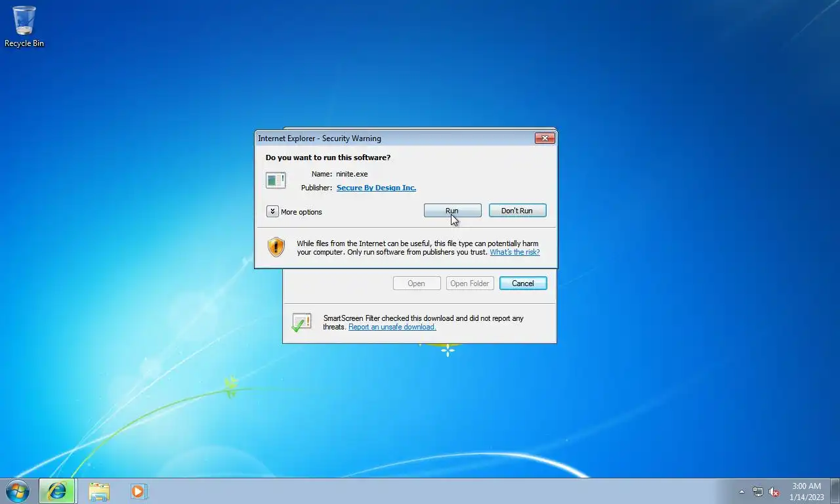This screenshot has height=504, width=840.
Task: Open the Recycle Bin desktop icon
Action: pos(24,27)
